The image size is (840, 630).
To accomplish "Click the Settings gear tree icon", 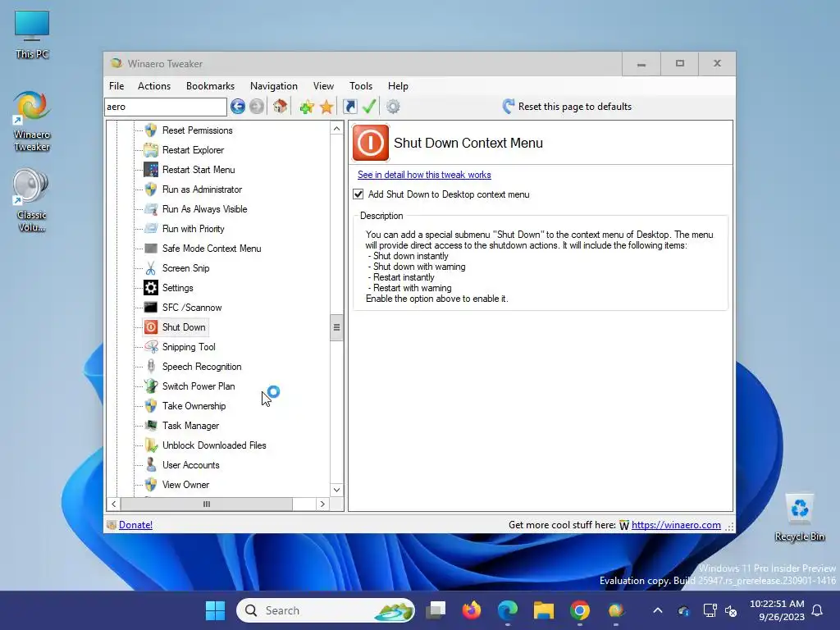I will pos(151,288).
